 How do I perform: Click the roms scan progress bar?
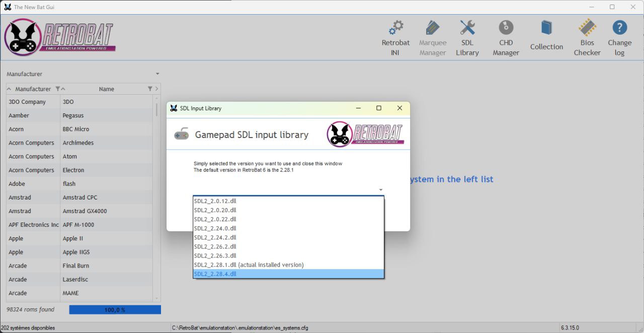coord(115,310)
